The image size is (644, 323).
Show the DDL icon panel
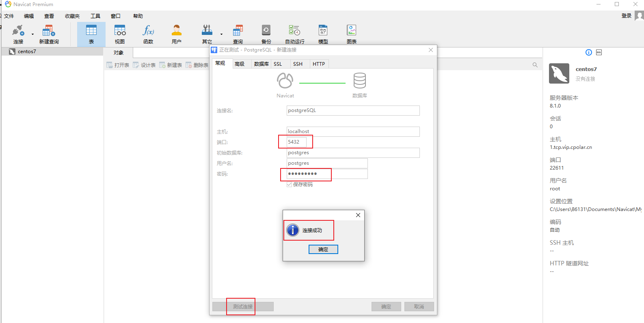599,52
